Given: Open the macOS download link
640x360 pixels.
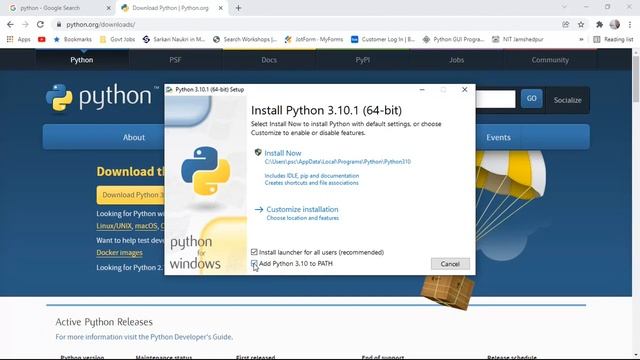Looking at the screenshot, I should (146, 226).
